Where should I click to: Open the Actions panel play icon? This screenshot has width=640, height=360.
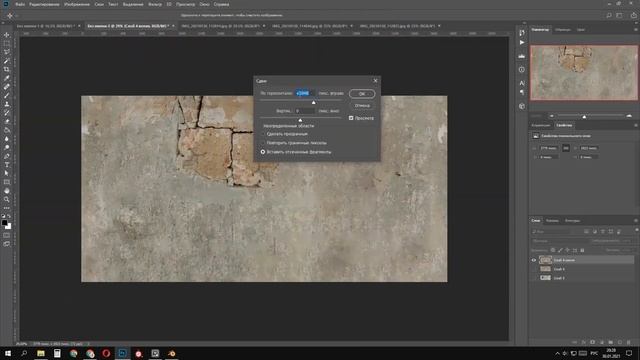tap(522, 42)
